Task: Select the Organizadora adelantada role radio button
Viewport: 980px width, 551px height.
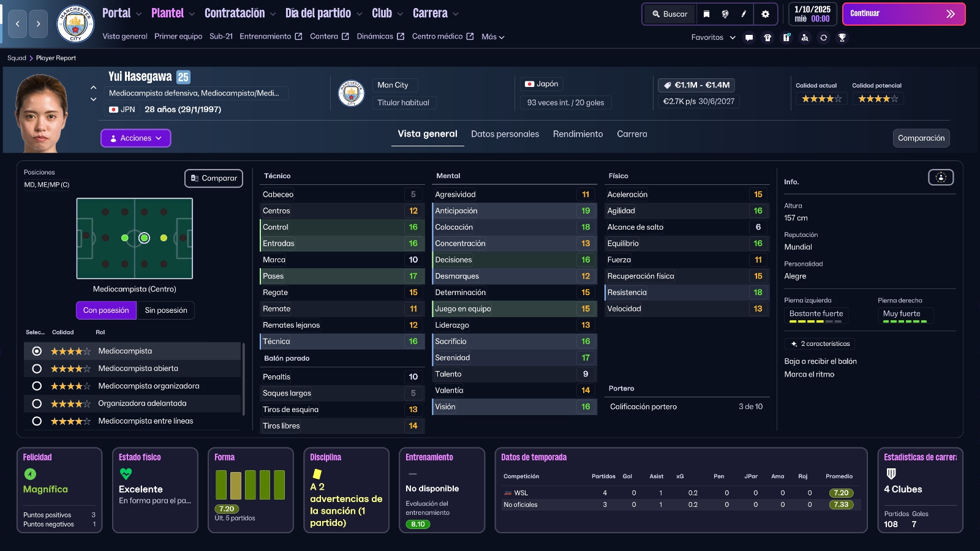Action: [x=37, y=403]
